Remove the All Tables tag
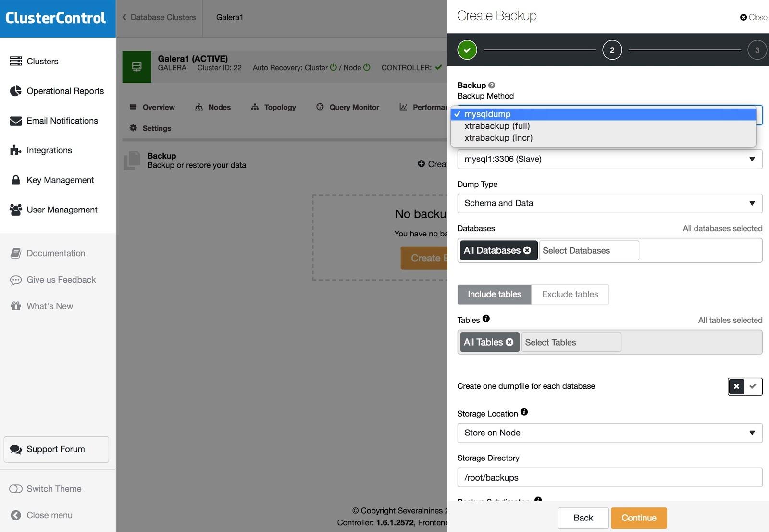769x532 pixels. 509,342
